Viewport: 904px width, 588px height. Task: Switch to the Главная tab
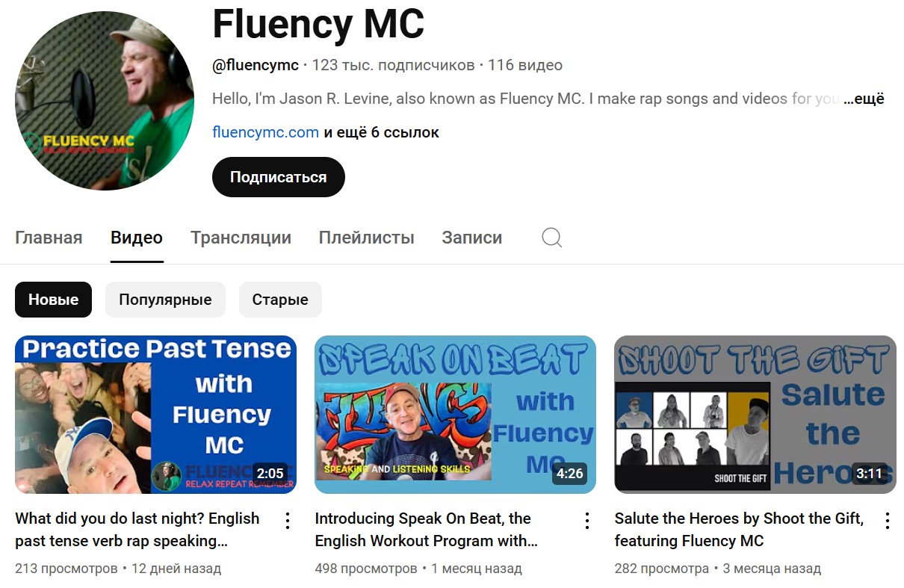tap(49, 238)
